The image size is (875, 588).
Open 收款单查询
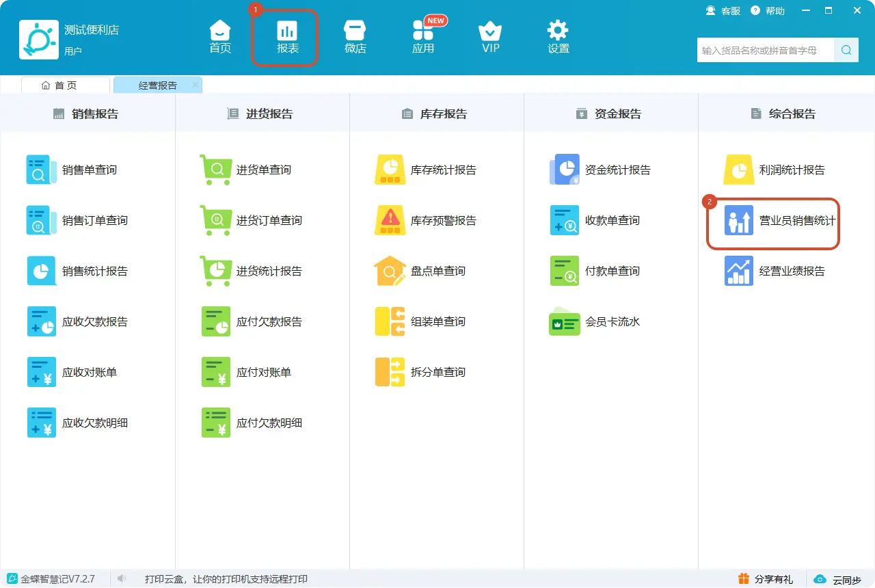(594, 220)
